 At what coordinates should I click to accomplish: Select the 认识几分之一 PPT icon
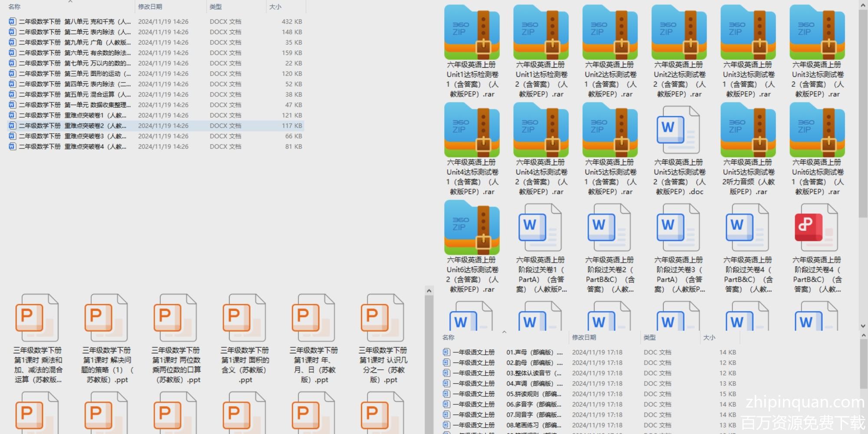click(x=382, y=318)
